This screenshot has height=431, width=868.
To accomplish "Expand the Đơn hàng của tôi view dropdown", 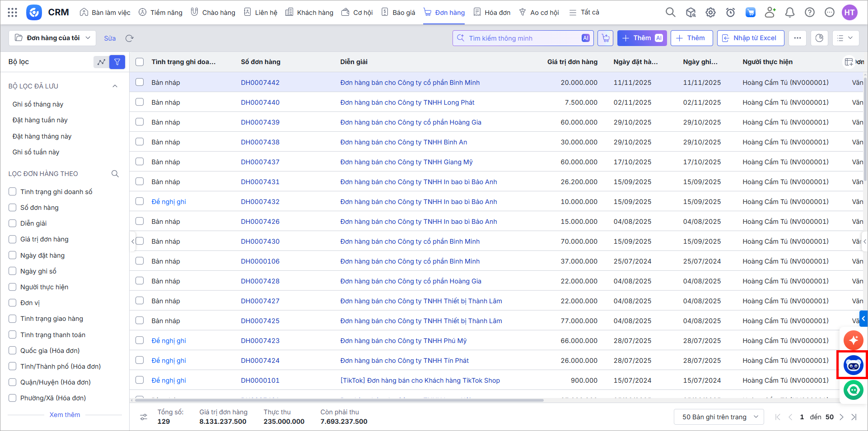I will [x=52, y=38].
